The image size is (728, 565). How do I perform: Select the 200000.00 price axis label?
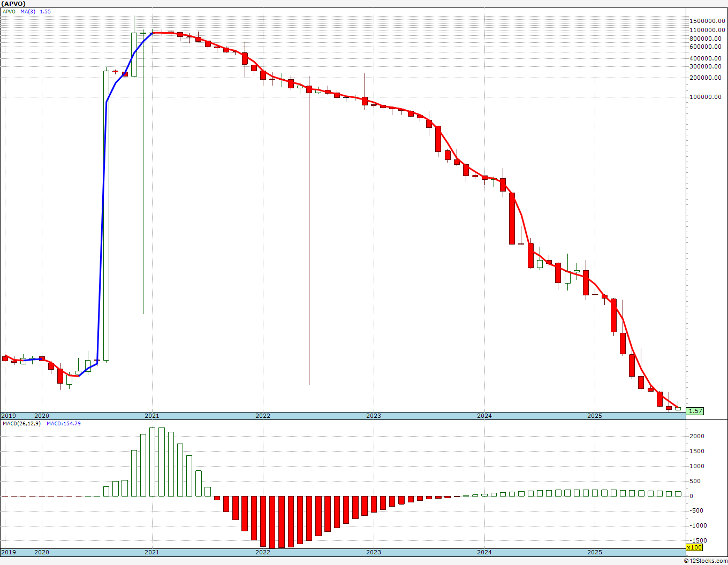706,78
